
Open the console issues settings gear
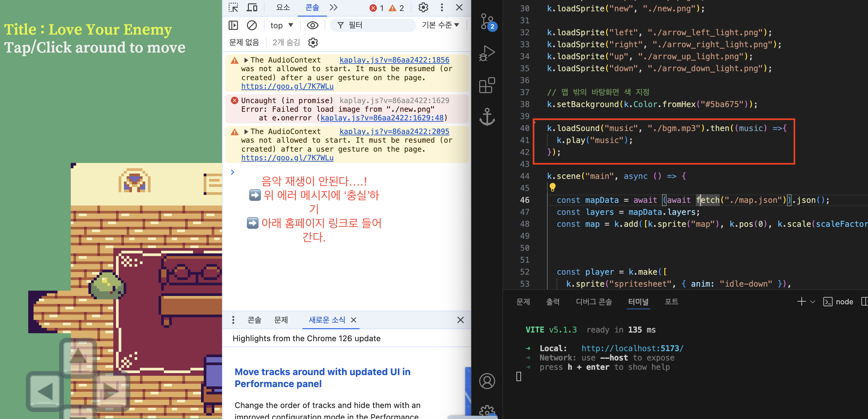[x=313, y=43]
